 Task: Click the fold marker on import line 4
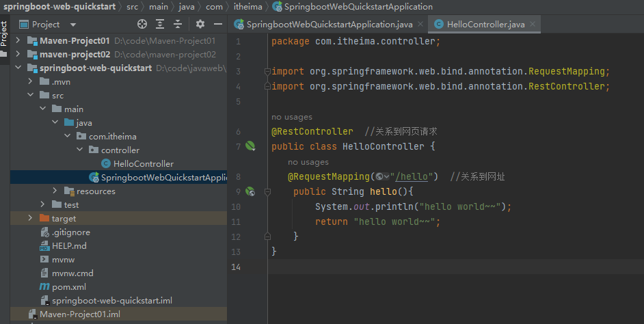[267, 86]
